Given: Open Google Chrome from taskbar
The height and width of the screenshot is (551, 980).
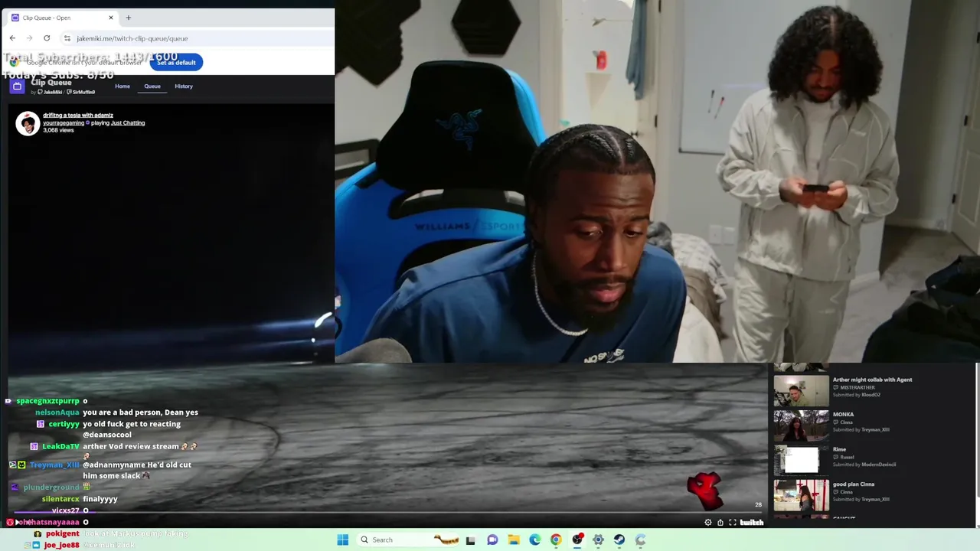Looking at the screenshot, I should click(x=556, y=540).
